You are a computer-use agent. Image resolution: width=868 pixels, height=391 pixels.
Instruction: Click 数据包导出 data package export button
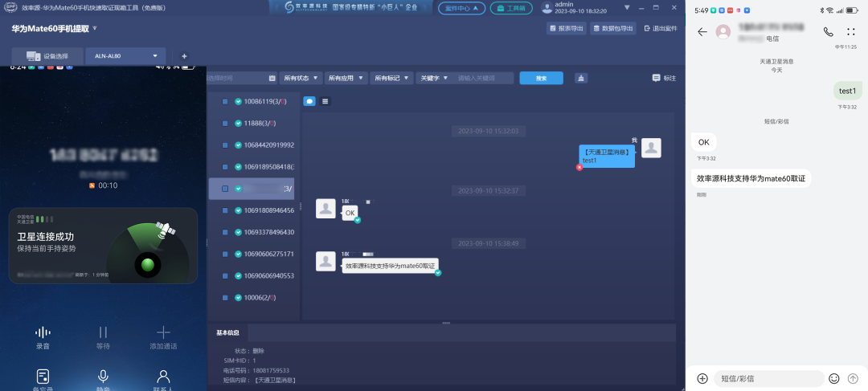(612, 28)
